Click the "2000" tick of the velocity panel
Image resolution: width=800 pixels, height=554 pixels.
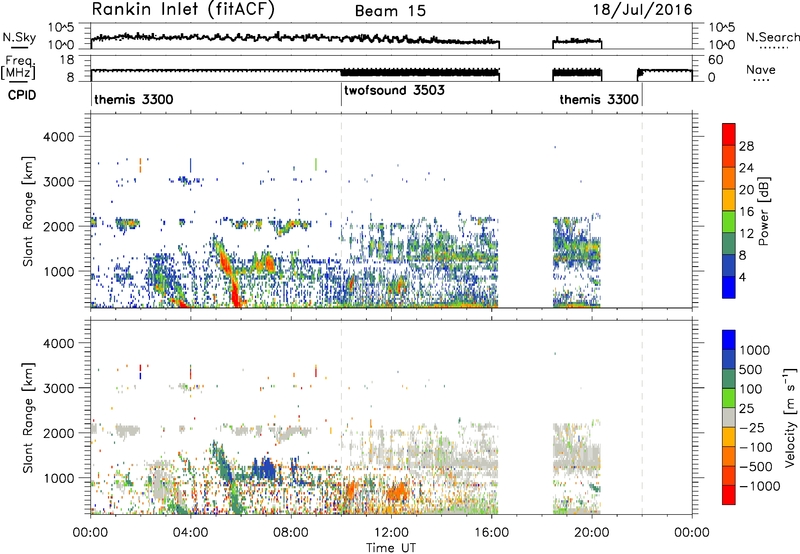point(58,433)
